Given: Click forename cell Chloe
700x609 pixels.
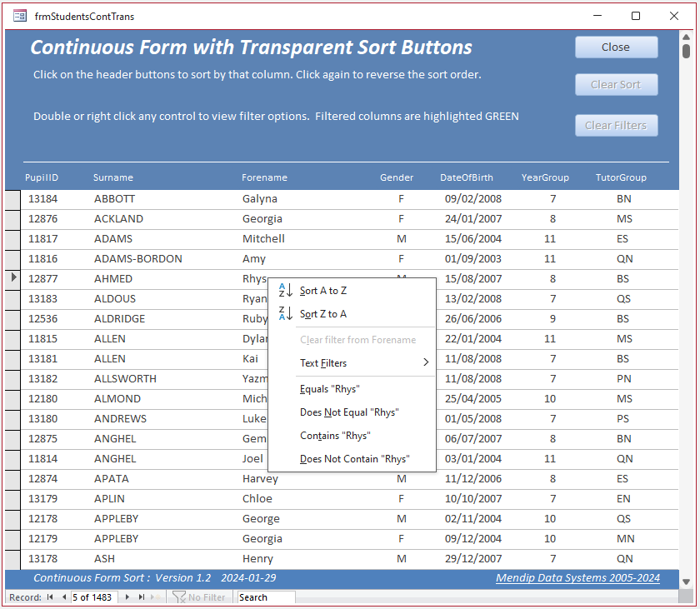Looking at the screenshot, I should (x=257, y=498).
